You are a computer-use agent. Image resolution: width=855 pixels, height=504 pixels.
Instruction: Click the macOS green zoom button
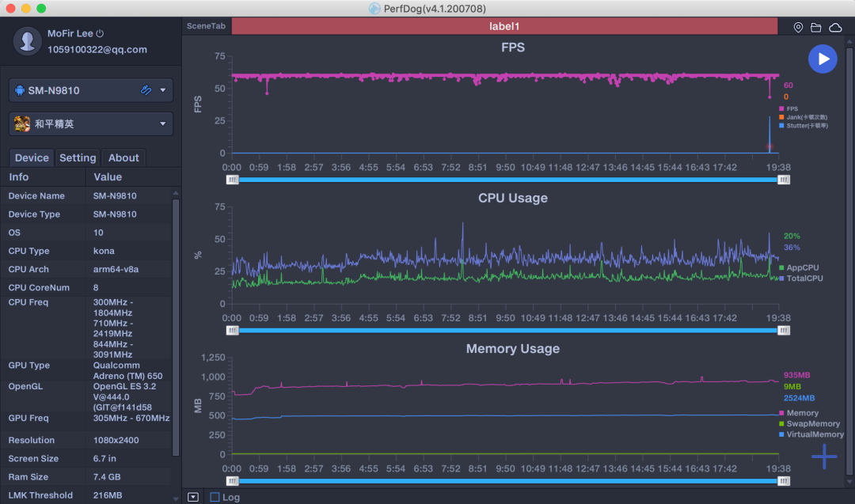click(x=41, y=9)
